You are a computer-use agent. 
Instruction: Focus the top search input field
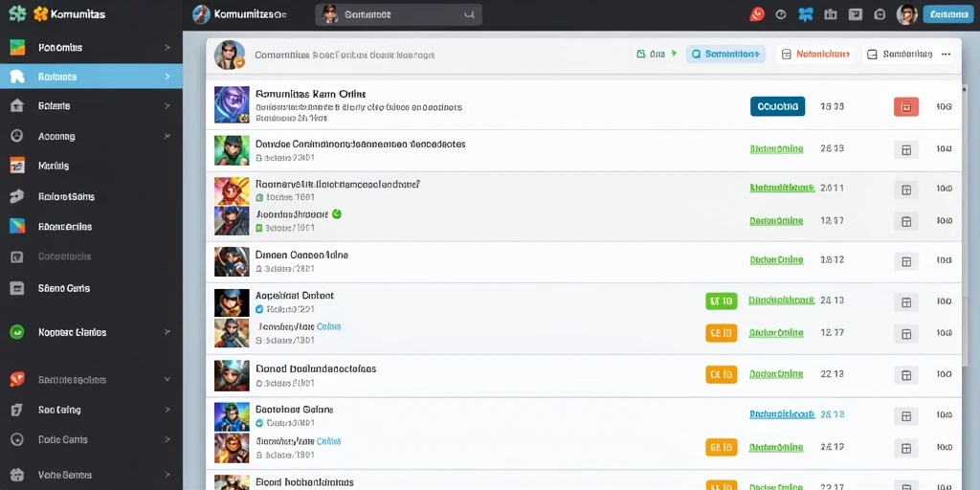(x=398, y=14)
